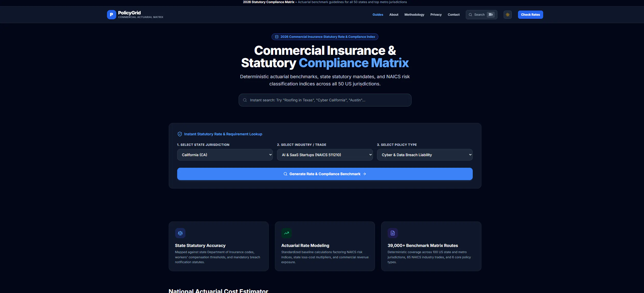Image resolution: width=644 pixels, height=293 pixels.
Task: Click the database icon in 2026 Index badge
Action: click(277, 37)
